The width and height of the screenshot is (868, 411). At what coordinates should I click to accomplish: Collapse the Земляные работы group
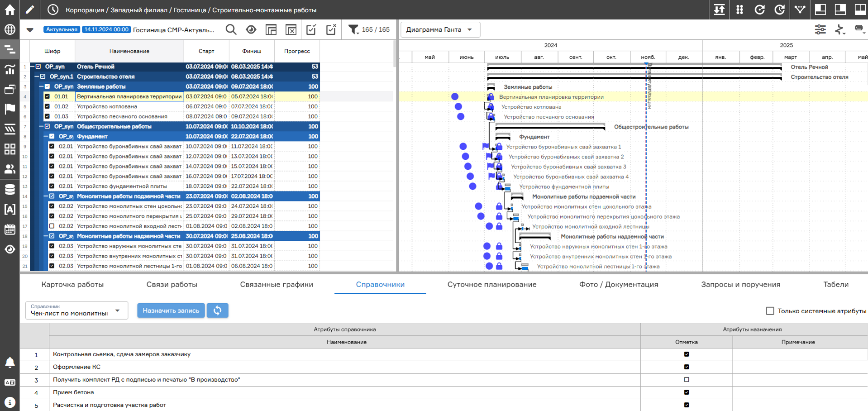(x=42, y=86)
